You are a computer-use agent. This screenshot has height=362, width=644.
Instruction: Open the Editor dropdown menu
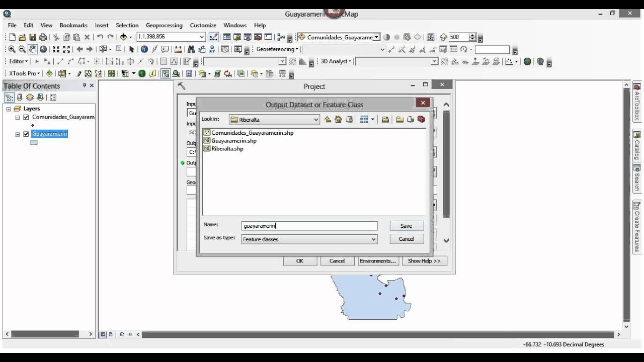(19, 61)
